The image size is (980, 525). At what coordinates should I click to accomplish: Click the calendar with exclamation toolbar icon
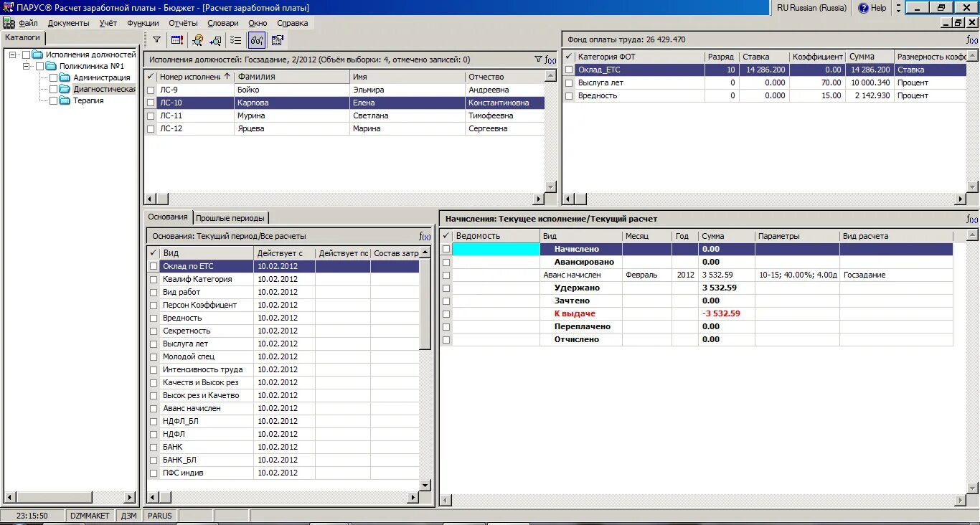pos(177,40)
